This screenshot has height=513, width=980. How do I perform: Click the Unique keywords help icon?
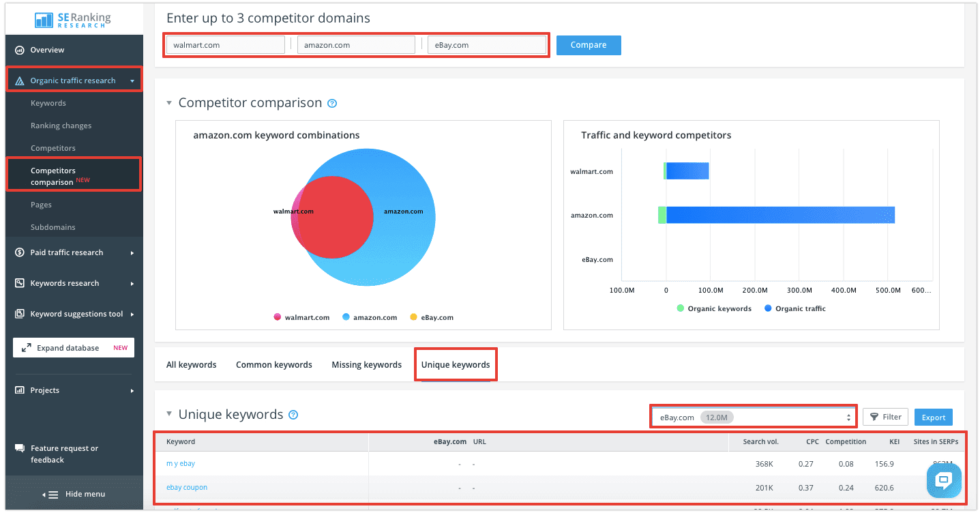pyautogui.click(x=293, y=415)
